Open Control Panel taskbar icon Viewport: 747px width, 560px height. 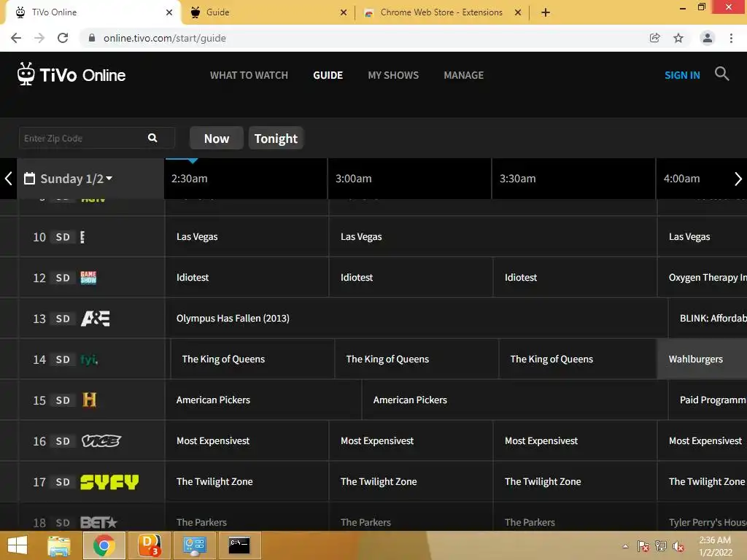pos(194,545)
